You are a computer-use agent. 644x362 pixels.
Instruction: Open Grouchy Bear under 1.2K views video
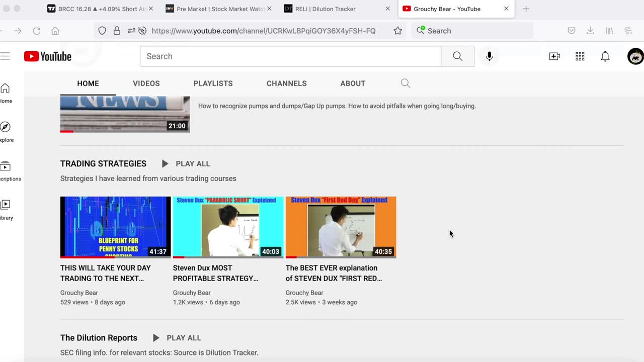(x=192, y=293)
